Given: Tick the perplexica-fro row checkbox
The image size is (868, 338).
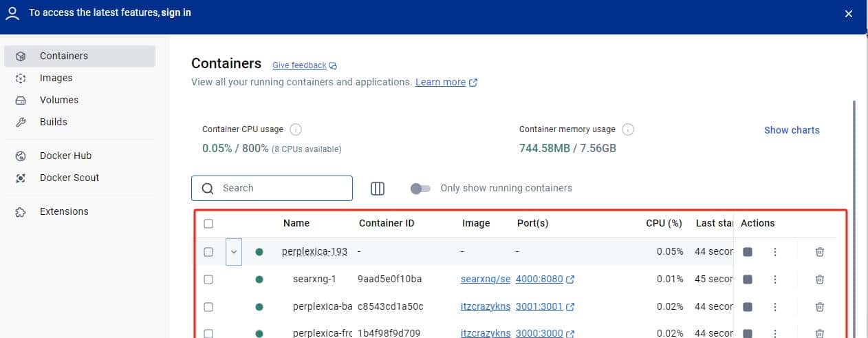Looking at the screenshot, I should point(208,334).
